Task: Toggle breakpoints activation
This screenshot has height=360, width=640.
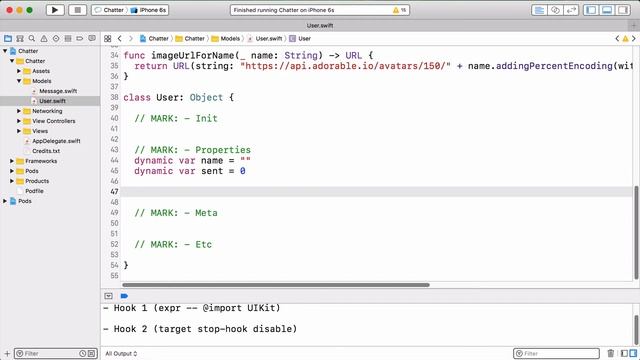Action: point(124,296)
